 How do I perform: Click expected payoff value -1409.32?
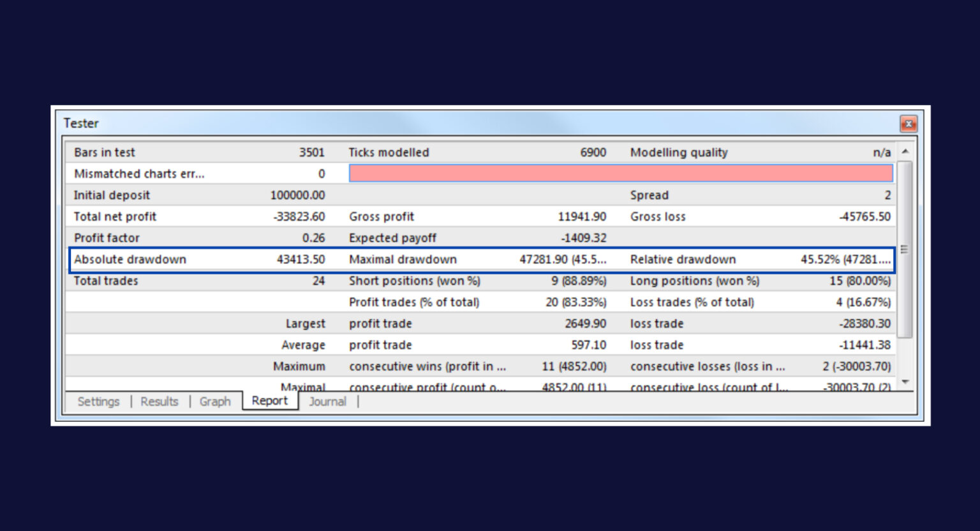(x=584, y=238)
